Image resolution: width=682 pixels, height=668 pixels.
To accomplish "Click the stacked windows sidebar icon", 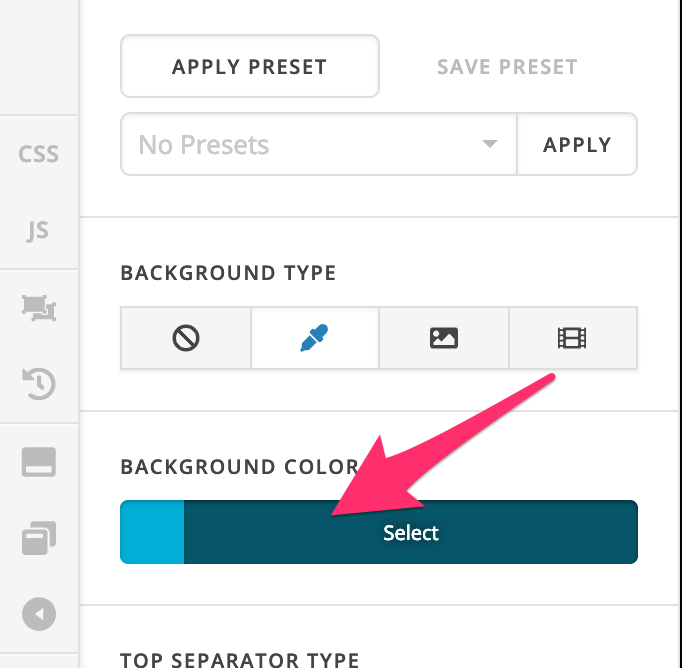I will point(39,538).
